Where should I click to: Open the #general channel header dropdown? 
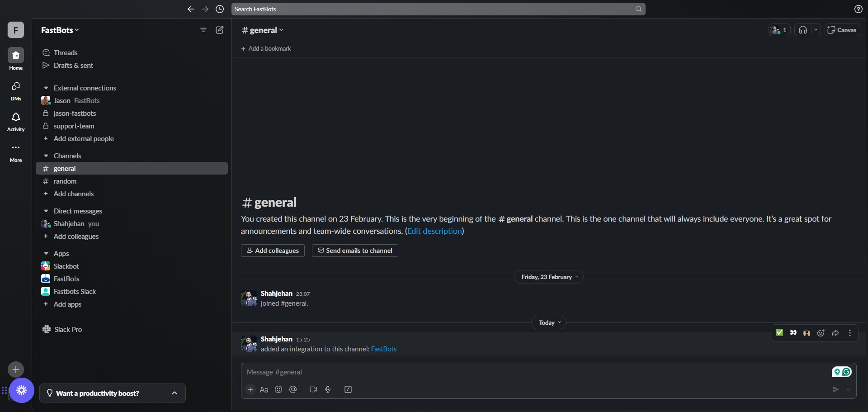[263, 30]
